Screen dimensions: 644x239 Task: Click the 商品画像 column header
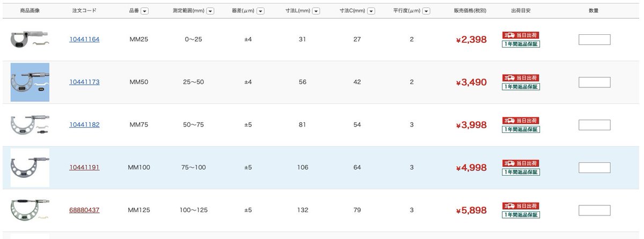coord(30,11)
